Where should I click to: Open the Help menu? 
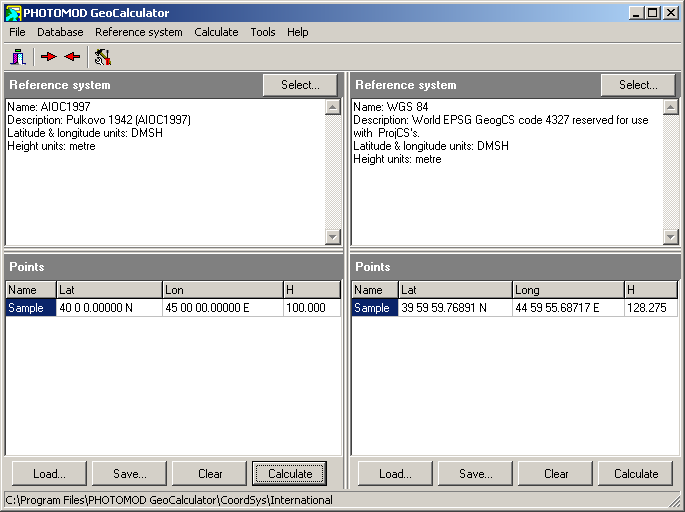tap(298, 32)
